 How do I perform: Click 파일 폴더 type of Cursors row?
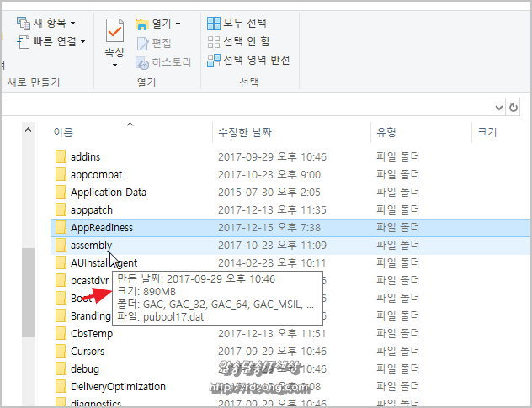click(x=397, y=351)
